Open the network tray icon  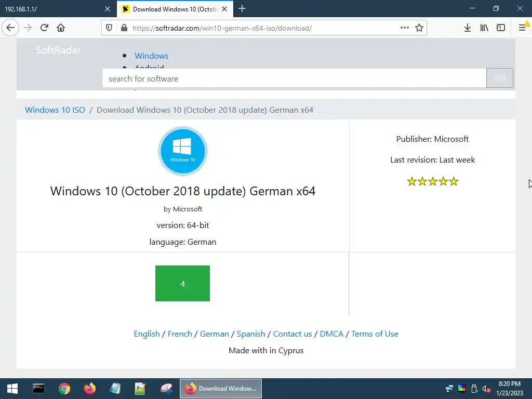[x=449, y=389]
